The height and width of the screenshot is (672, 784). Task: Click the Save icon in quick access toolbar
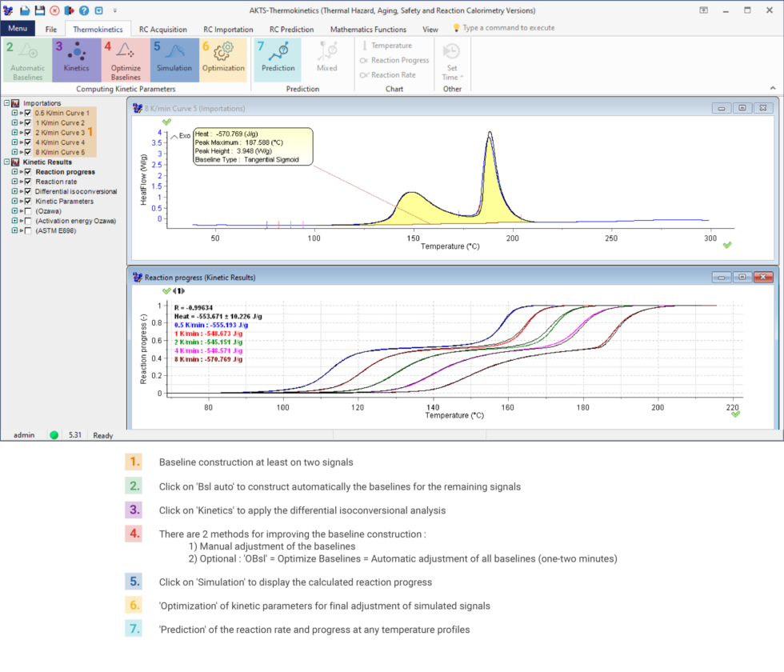click(38, 11)
